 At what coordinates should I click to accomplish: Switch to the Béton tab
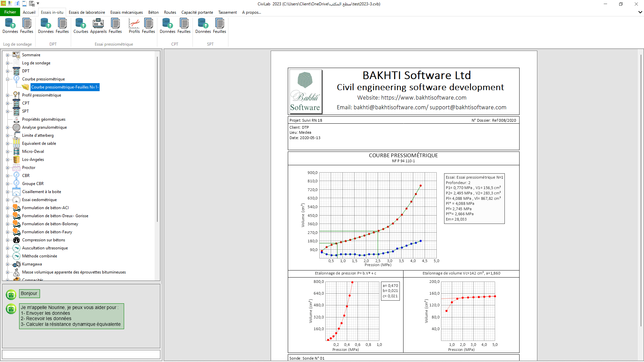153,12
